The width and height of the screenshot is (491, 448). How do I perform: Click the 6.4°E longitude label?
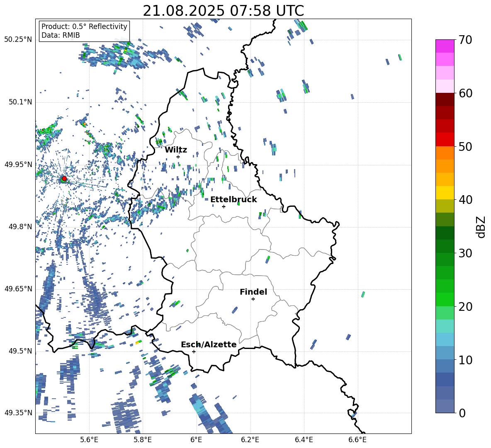tap(304, 440)
